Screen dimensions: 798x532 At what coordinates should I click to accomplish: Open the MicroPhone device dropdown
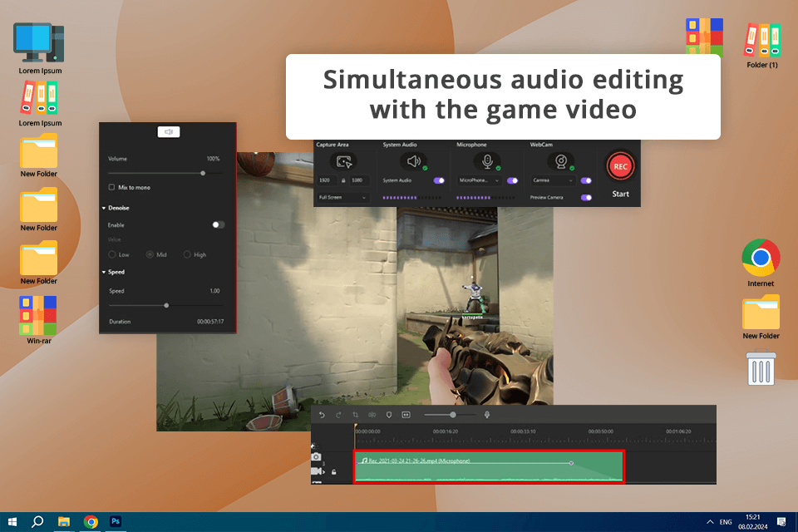pyautogui.click(x=479, y=180)
